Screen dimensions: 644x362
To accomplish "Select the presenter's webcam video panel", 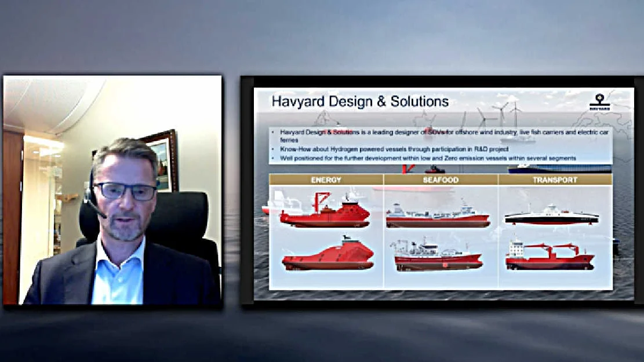I will pyautogui.click(x=112, y=189).
